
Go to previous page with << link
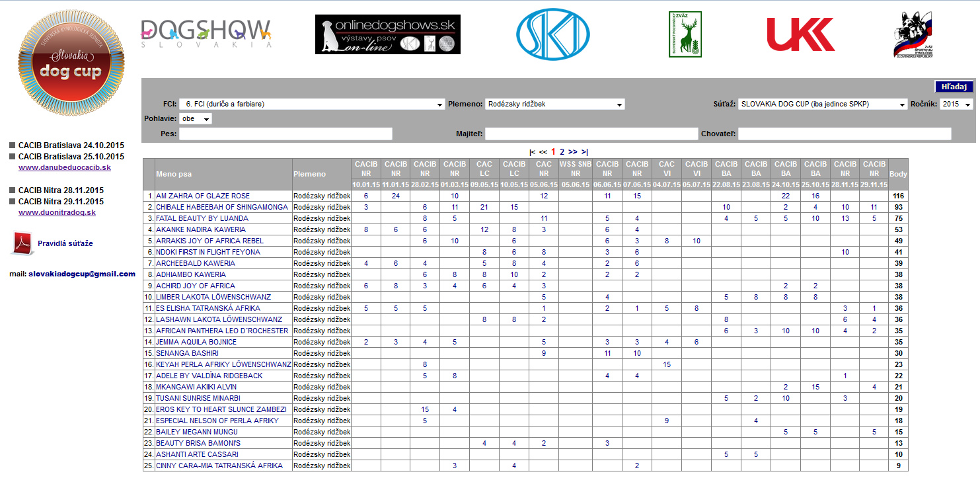coord(543,151)
